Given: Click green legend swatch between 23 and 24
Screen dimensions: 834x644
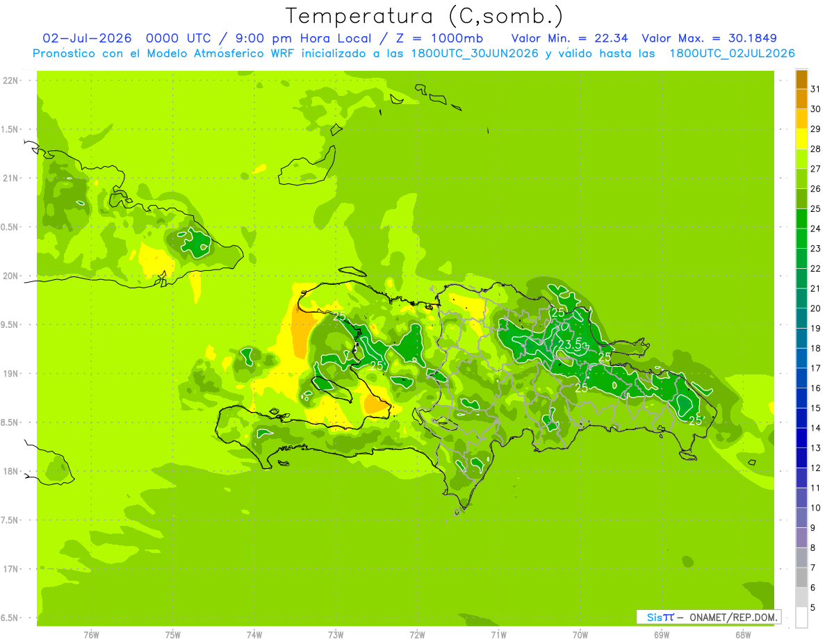Looking at the screenshot, I should pos(801,238).
